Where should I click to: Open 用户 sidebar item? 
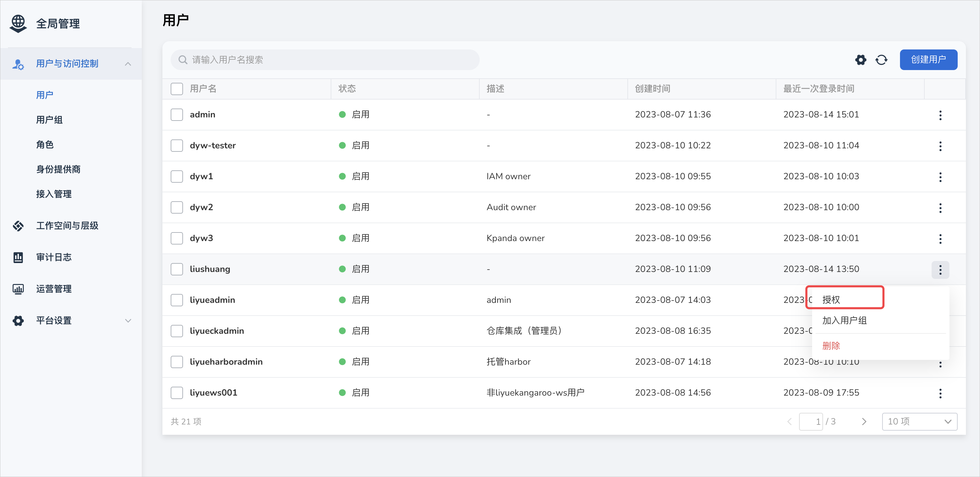point(45,95)
